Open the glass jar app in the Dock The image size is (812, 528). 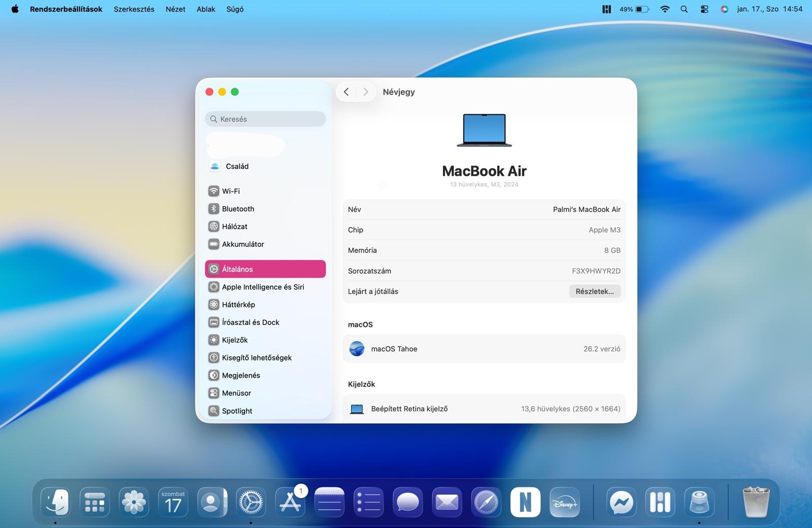(699, 502)
